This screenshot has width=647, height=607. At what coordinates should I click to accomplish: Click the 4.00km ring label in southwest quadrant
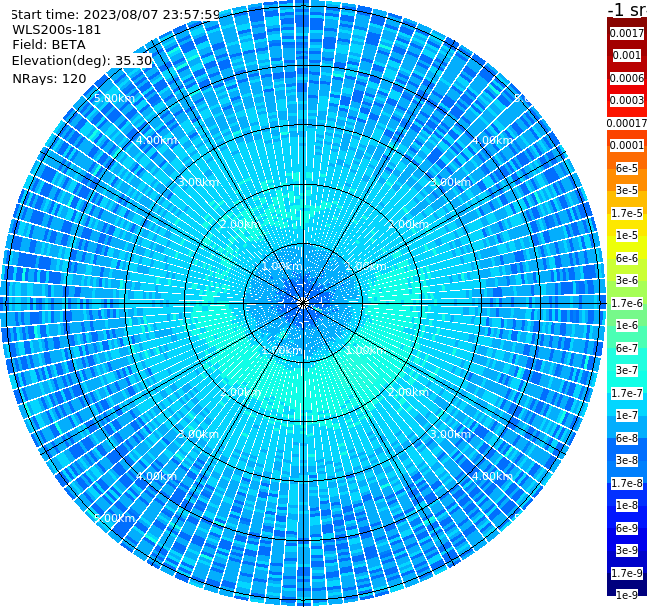tap(156, 476)
